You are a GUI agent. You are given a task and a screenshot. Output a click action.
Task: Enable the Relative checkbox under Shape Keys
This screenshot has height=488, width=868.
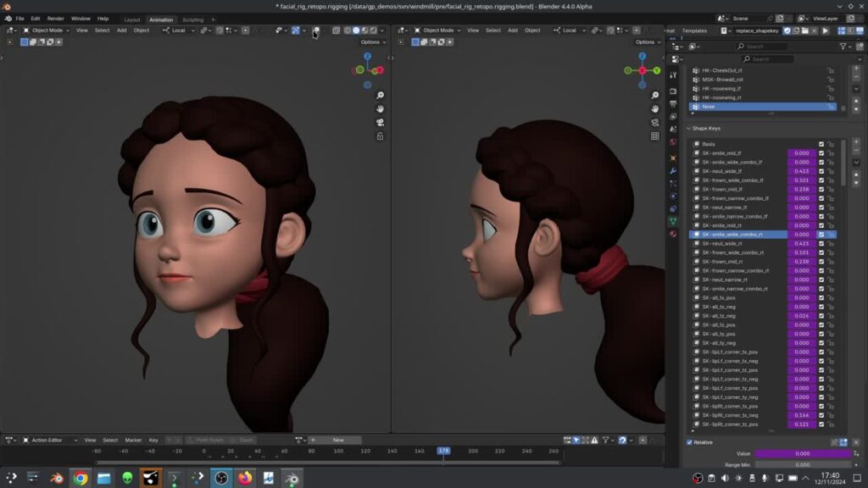click(690, 441)
